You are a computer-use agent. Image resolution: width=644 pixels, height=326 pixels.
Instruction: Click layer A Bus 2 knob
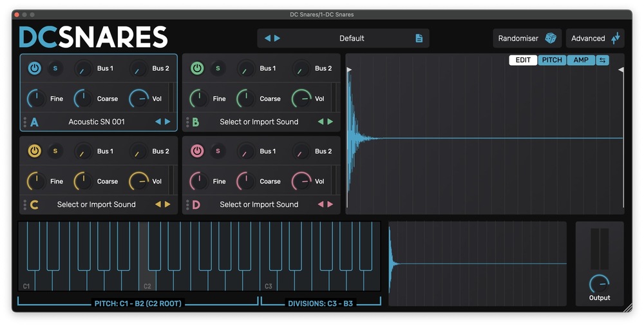(138, 69)
